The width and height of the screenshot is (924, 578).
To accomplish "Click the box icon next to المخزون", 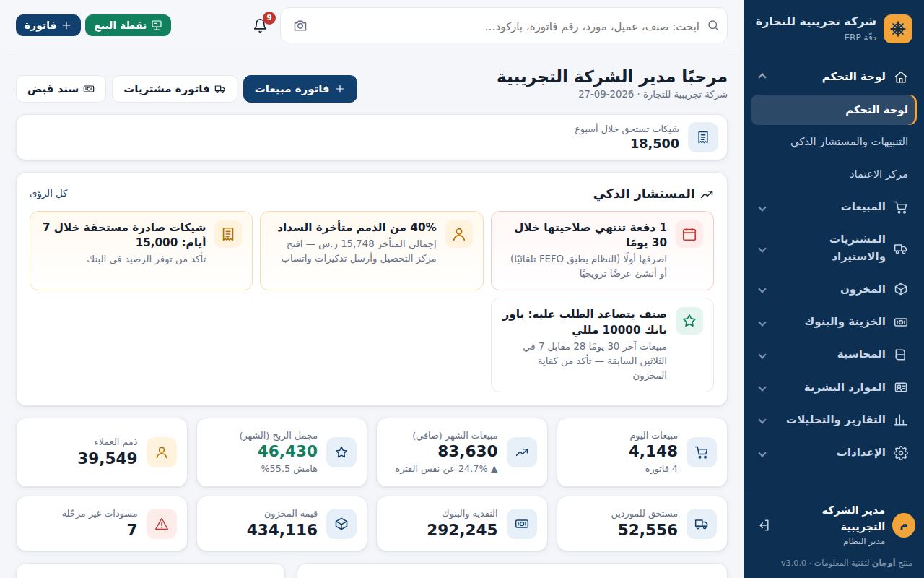I will click(x=900, y=289).
